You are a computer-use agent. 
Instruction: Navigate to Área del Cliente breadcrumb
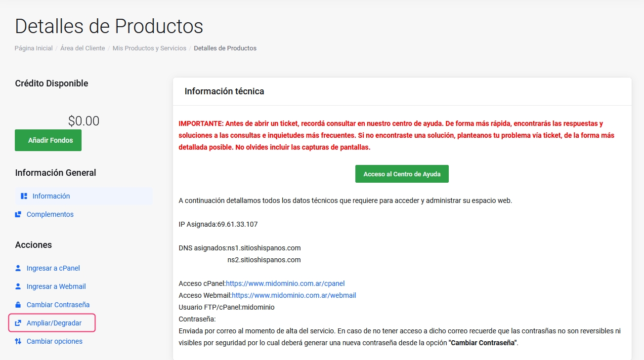pyautogui.click(x=83, y=48)
